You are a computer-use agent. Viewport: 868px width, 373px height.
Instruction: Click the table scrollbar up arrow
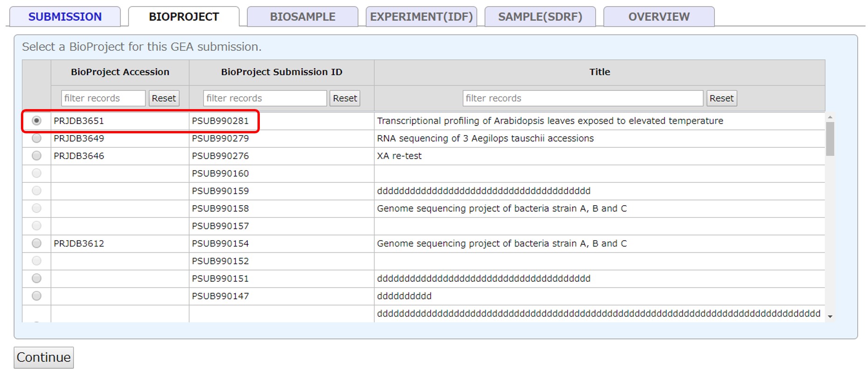(x=830, y=117)
